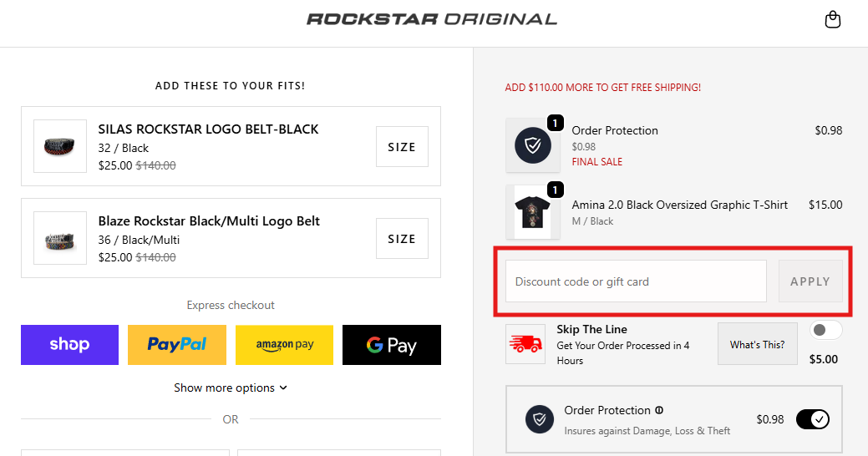Pay with Amazon Pay express checkout
The image size is (868, 456).
point(284,345)
